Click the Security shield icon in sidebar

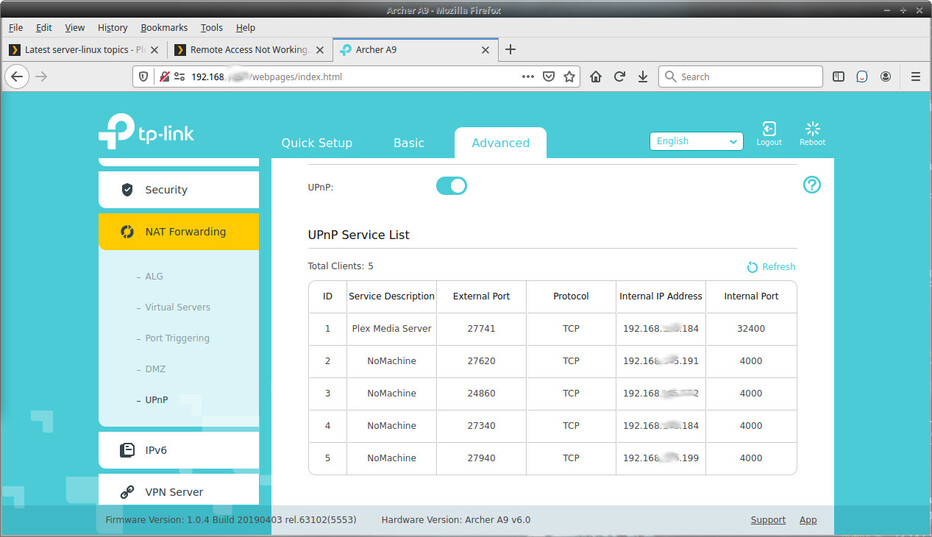[x=127, y=190]
